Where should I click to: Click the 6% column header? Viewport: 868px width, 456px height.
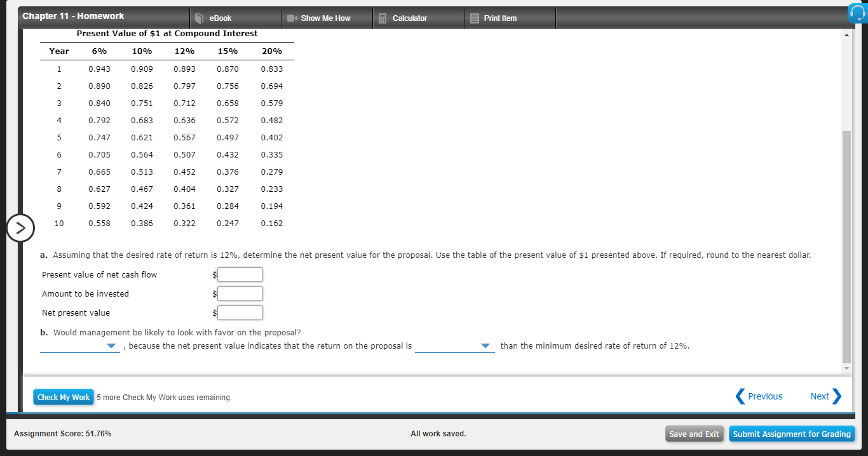(x=99, y=51)
